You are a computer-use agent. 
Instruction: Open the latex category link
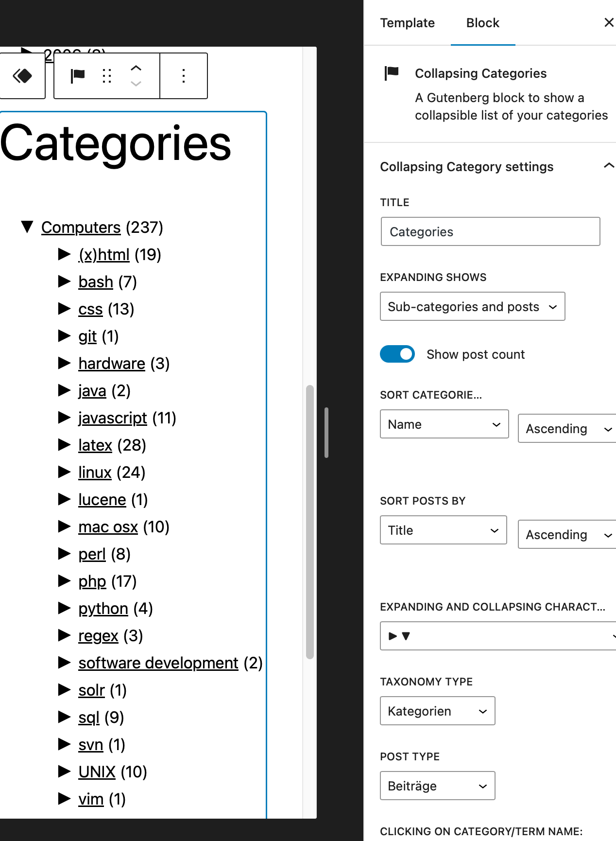coord(95,445)
